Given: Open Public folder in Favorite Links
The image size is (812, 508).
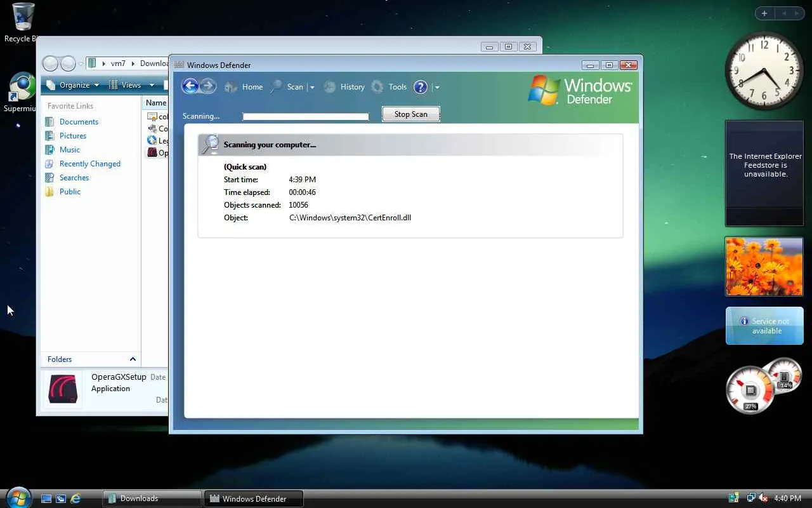Looking at the screenshot, I should point(70,192).
